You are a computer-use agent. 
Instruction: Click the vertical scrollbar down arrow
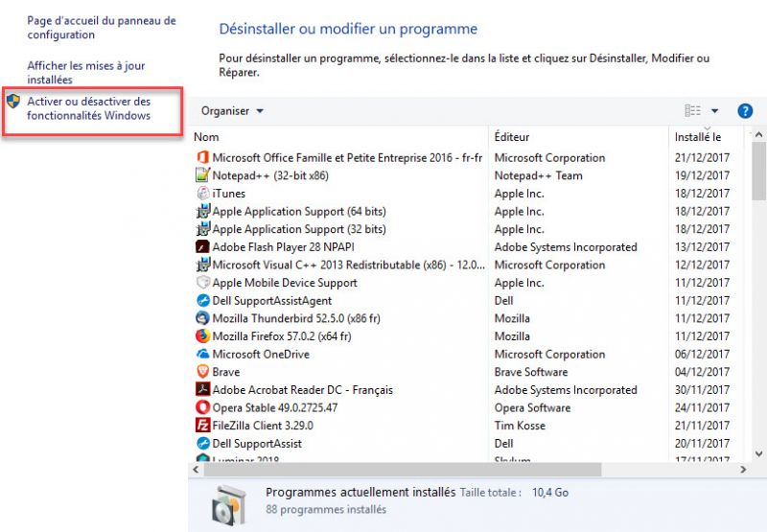[x=758, y=453]
